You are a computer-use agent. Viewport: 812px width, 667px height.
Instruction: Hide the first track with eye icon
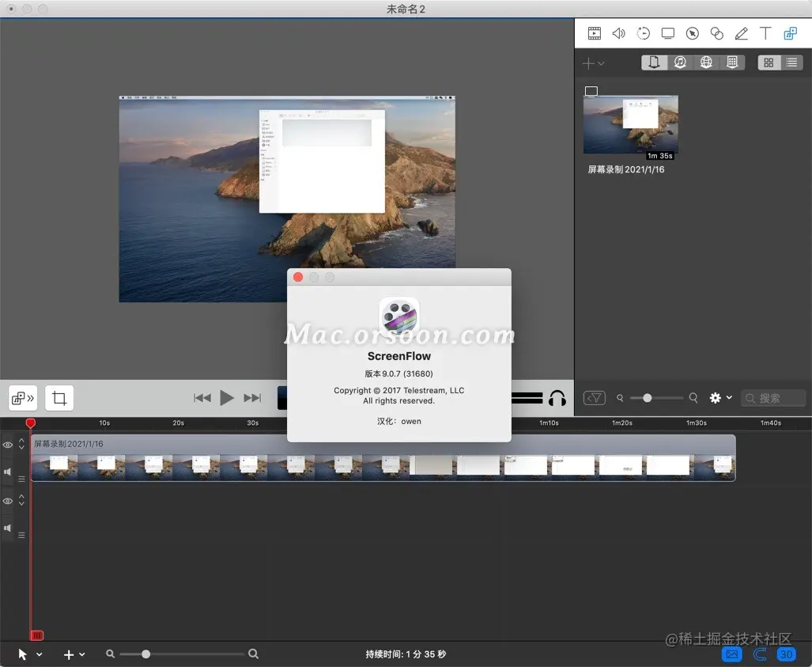click(8, 445)
